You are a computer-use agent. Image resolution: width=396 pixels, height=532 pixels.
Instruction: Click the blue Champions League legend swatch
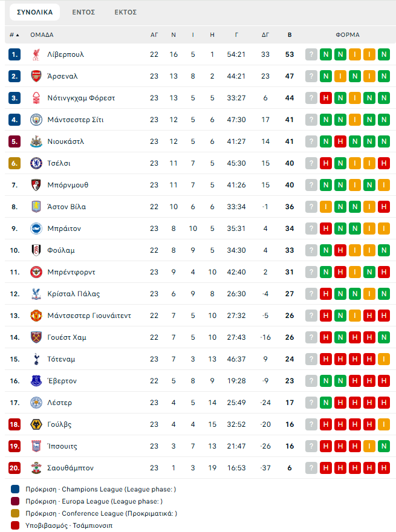(x=15, y=489)
